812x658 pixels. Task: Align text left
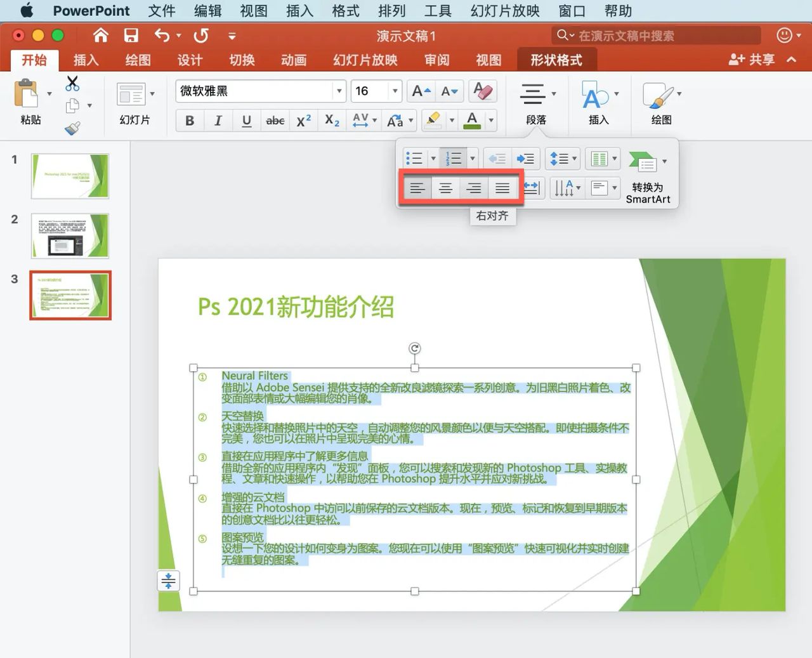(417, 188)
